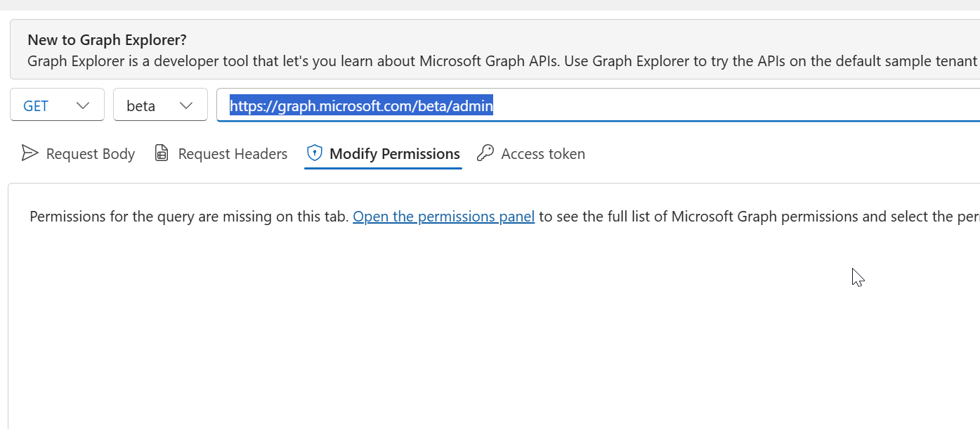Click the Access token key icon
The height and width of the screenshot is (429, 980).
click(x=485, y=153)
